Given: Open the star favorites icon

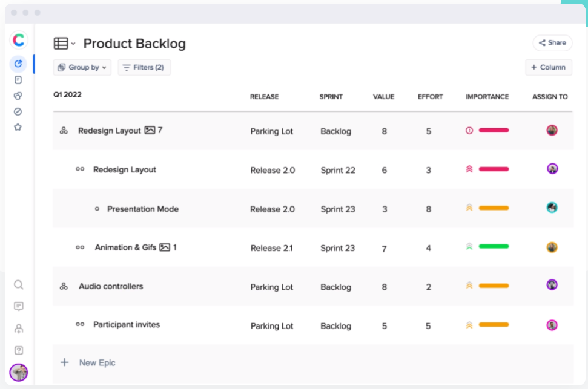Looking at the screenshot, I should click(x=18, y=128).
